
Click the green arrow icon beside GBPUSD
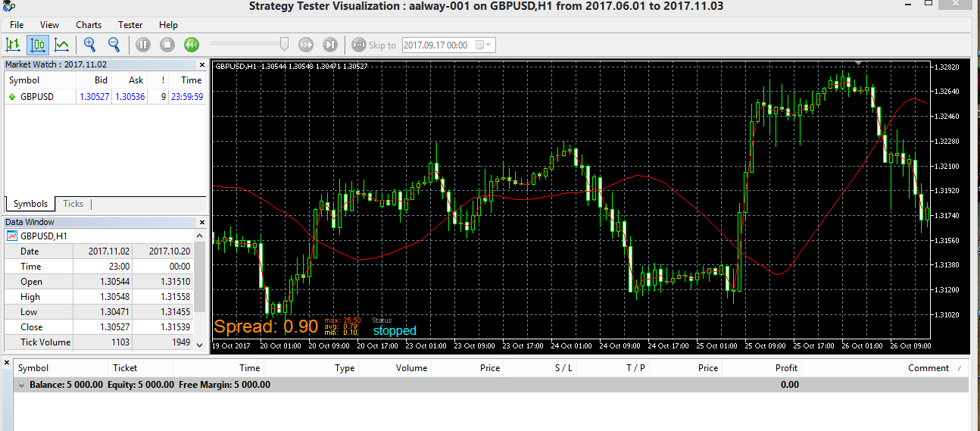[x=12, y=97]
